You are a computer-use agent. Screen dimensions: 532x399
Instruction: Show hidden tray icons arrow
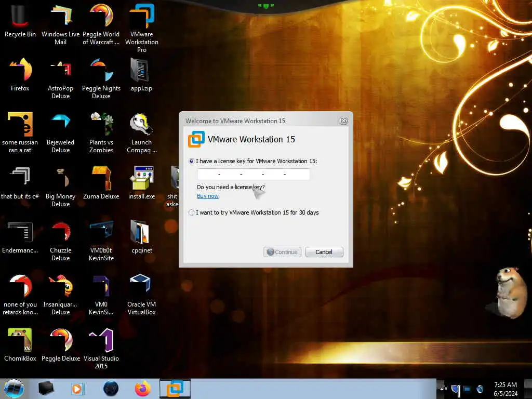(x=442, y=389)
